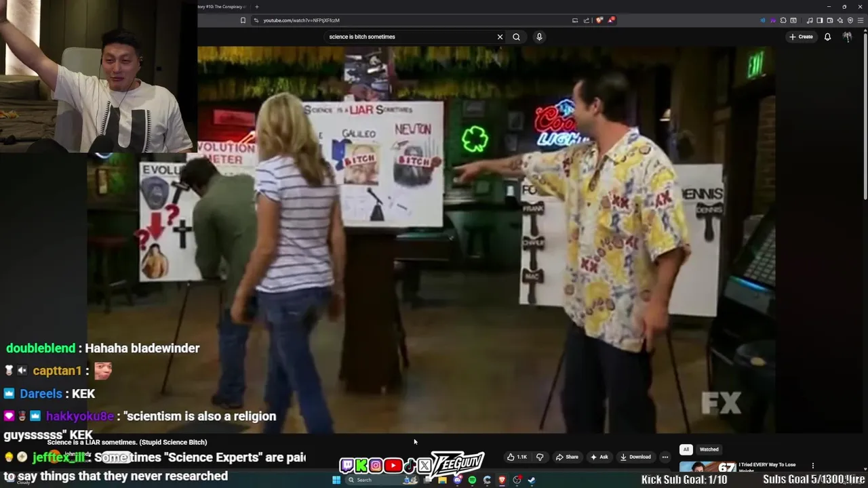868x488 pixels.
Task: Open Brave browser from the taskbar
Action: point(502,480)
